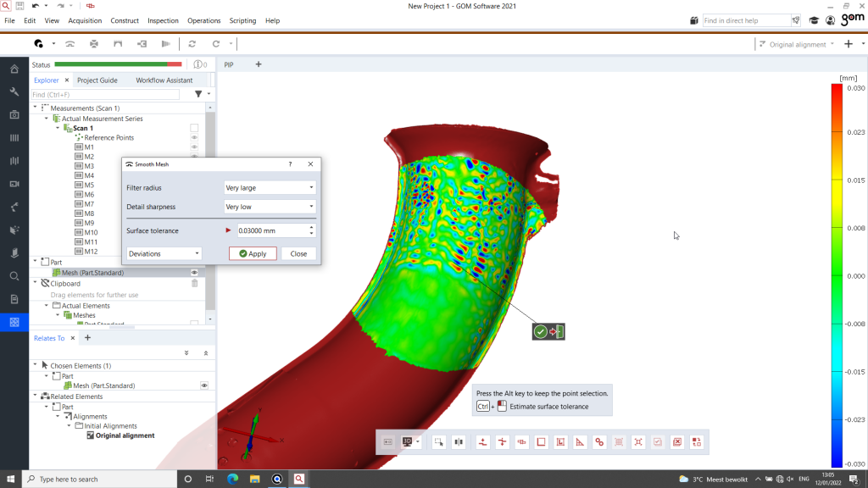Select Original alignment in Related Elements tree
The image size is (868, 488).
[x=125, y=435]
